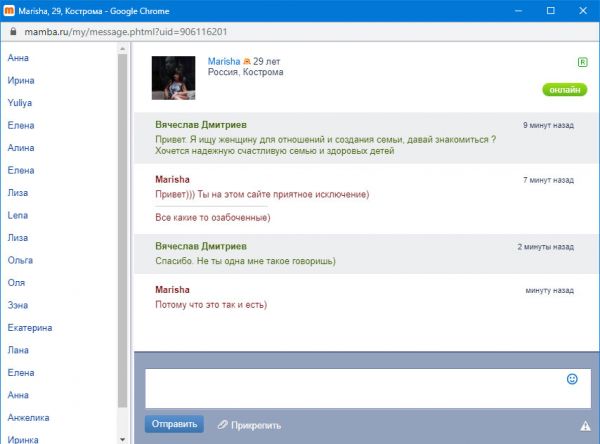Click the message 'Все какие то озабоченные)'
The width and height of the screenshot is (600, 444).
[x=213, y=217]
